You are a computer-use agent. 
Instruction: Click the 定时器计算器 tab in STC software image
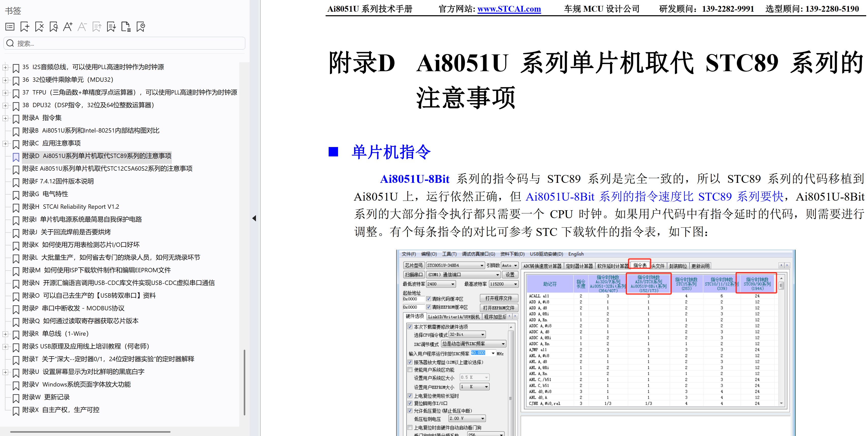579,266
